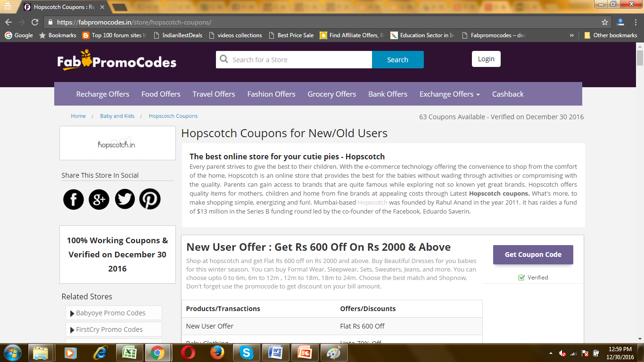This screenshot has width=644, height=362.
Task: Open Hopscotch Coupons breadcrumb link
Action: [x=173, y=116]
